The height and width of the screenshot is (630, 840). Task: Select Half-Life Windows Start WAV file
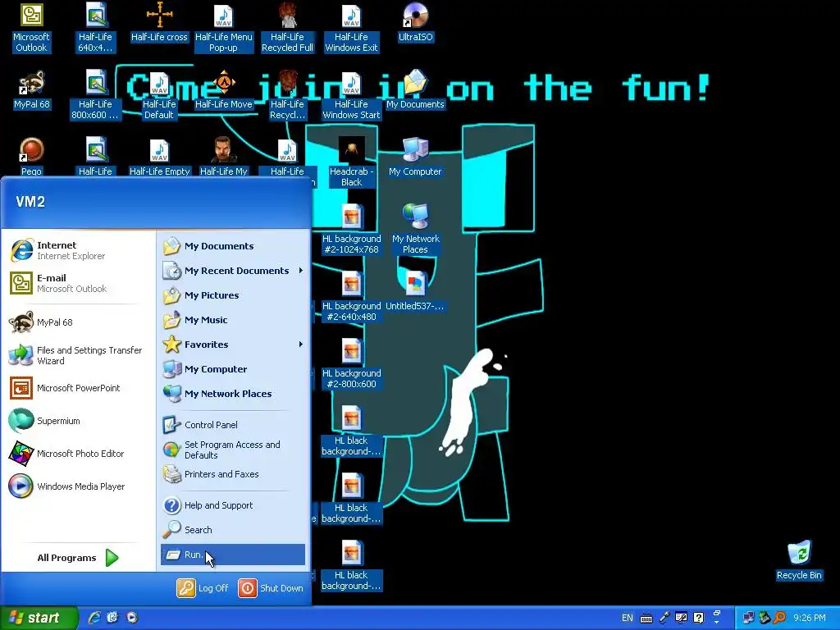coord(351,95)
